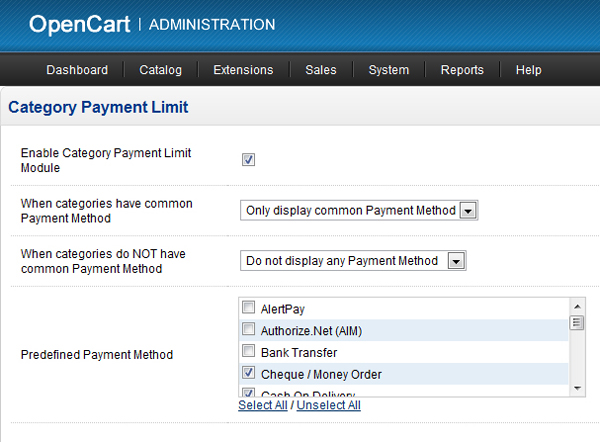Open the Catalog menu
Screen dimensions: 600x442
(x=160, y=70)
